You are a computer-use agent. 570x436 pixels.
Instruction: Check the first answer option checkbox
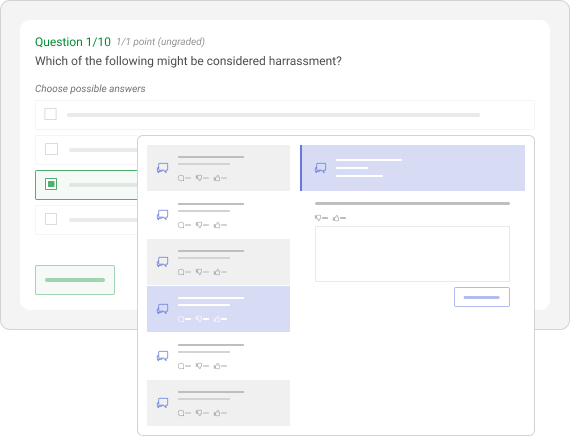51,114
